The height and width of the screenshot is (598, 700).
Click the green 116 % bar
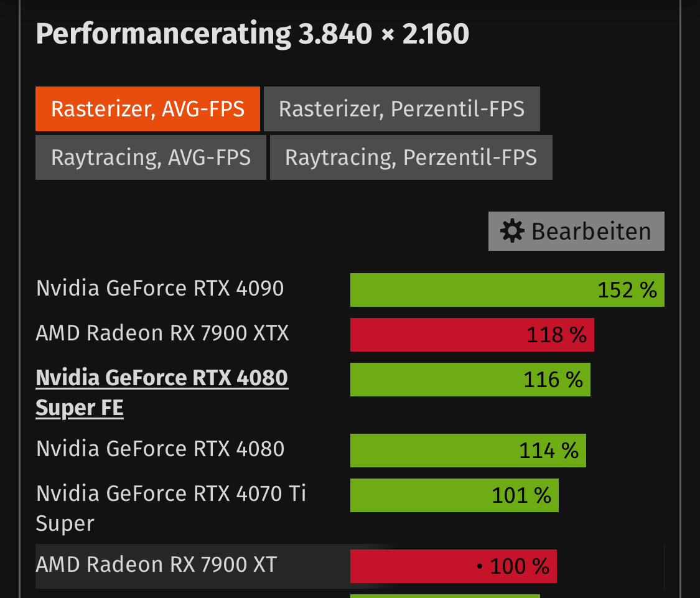pos(470,379)
